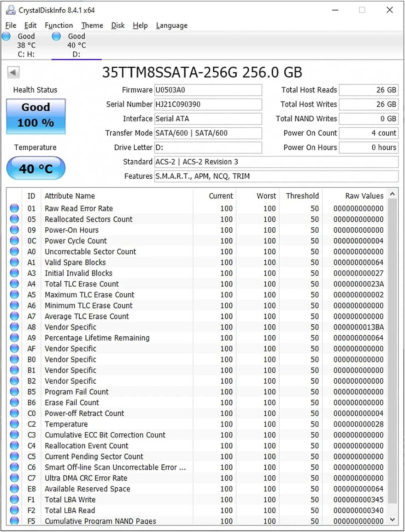Click the back navigation arrow icon
405x532 pixels.
click(x=13, y=72)
